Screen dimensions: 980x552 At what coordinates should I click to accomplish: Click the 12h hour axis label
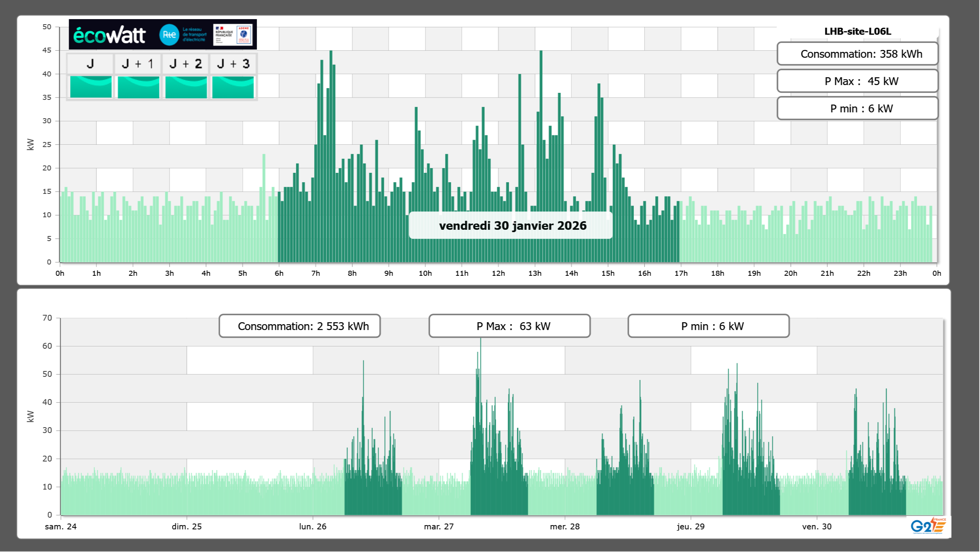tap(498, 273)
